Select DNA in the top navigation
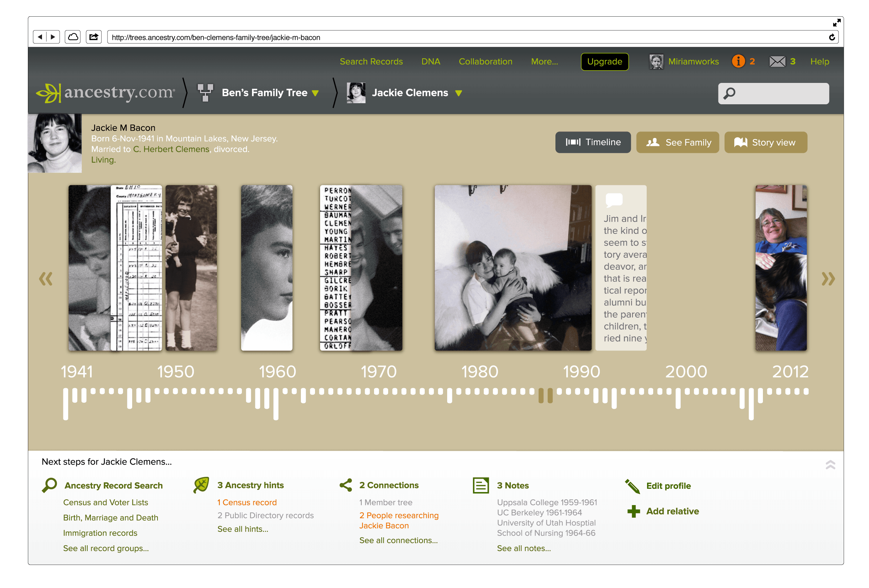Screen dimensions: 869x588 (431, 61)
